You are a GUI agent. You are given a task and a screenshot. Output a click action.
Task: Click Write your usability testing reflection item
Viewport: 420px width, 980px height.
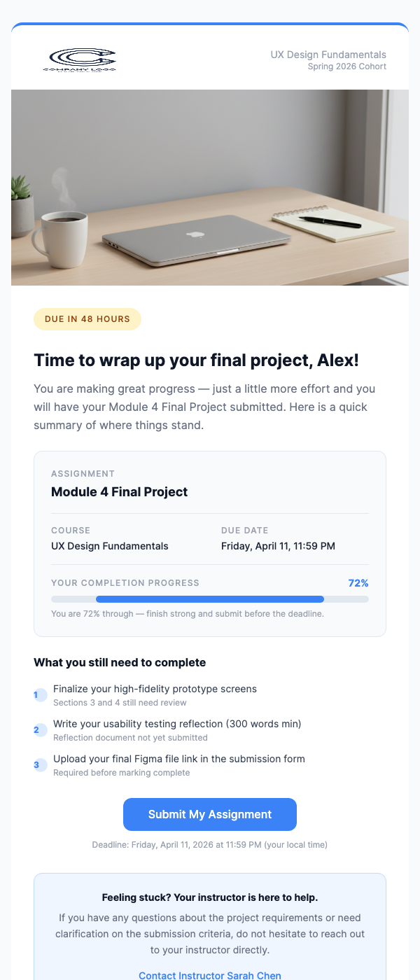177,724
